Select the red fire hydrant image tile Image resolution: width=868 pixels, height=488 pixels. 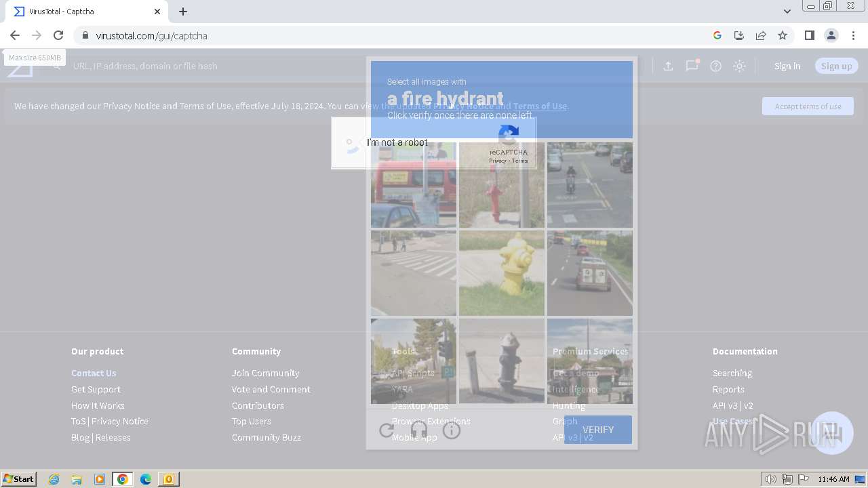pos(502,185)
